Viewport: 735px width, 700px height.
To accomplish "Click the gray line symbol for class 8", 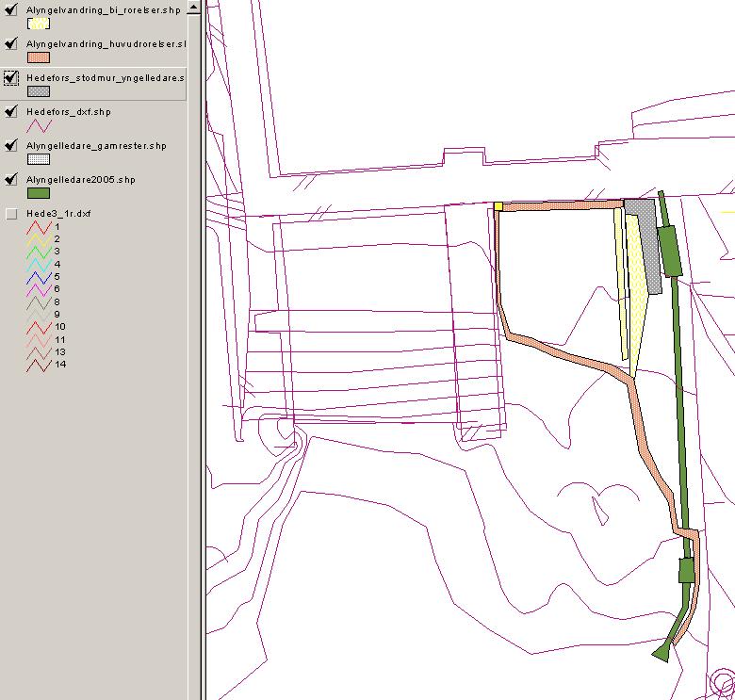I will click(39, 302).
